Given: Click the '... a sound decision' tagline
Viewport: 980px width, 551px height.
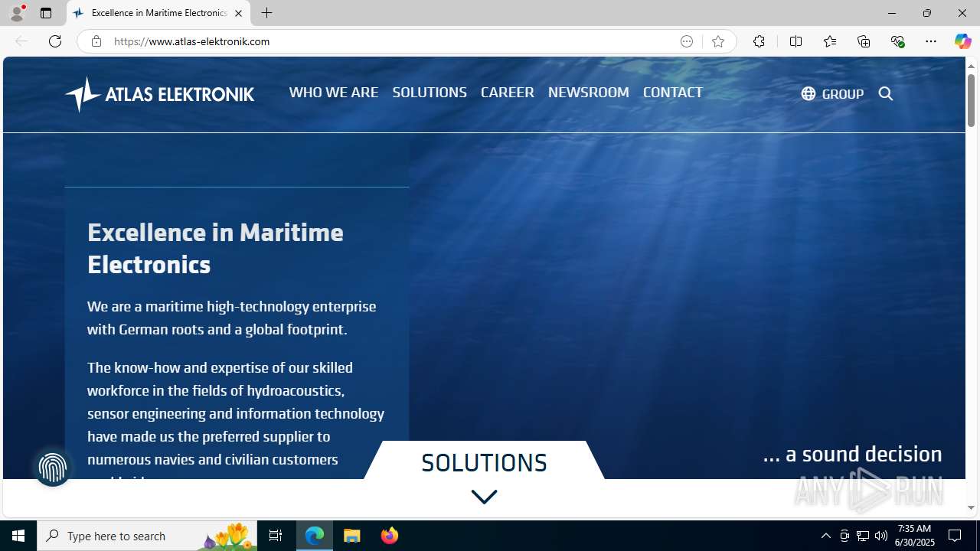Looking at the screenshot, I should click(852, 454).
